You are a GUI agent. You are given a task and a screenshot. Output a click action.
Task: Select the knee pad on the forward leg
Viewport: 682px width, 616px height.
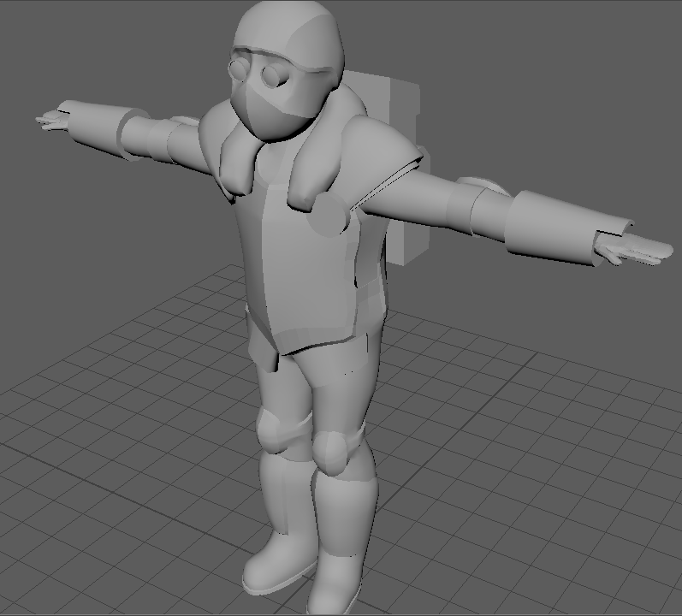tap(331, 451)
